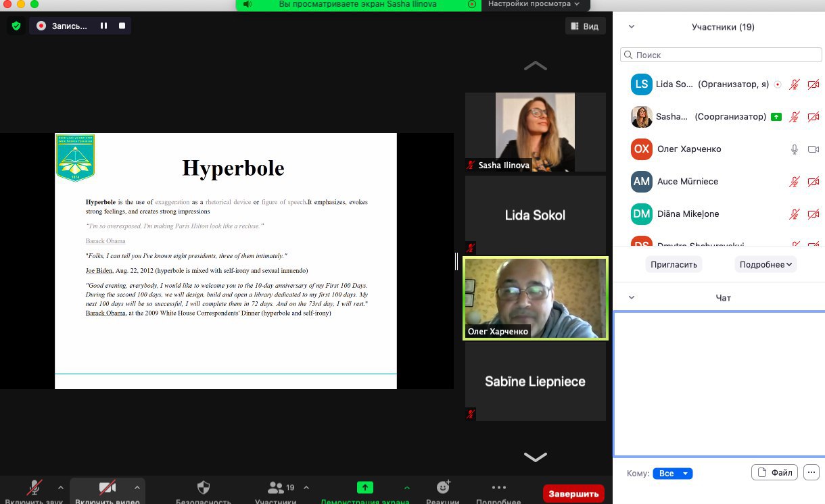The width and height of the screenshot is (825, 504).
Task: Click Sasha profile picture in participants list
Action: tap(642, 117)
